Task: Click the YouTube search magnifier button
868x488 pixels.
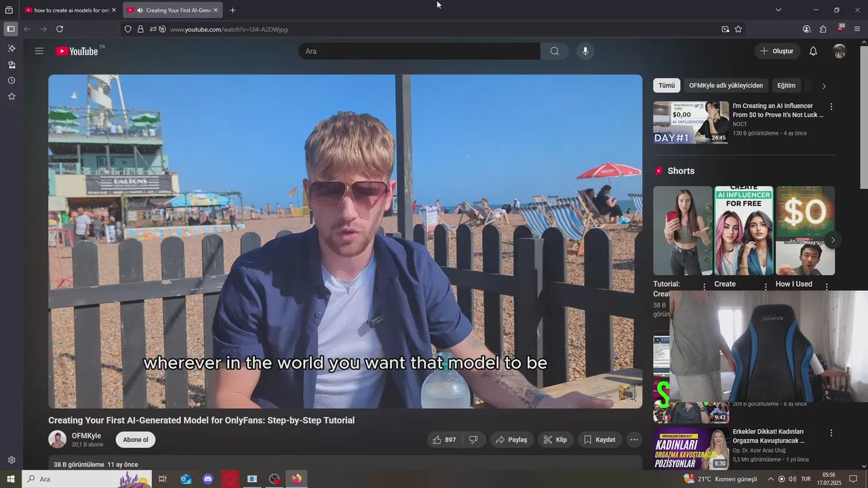Action: click(x=555, y=51)
